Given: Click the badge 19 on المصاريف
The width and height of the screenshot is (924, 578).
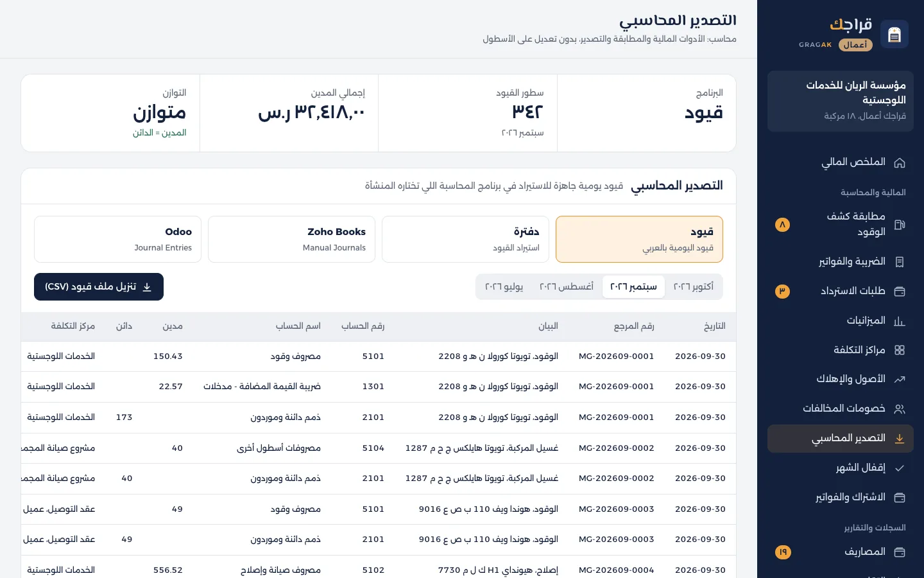Looking at the screenshot, I should tap(783, 552).
